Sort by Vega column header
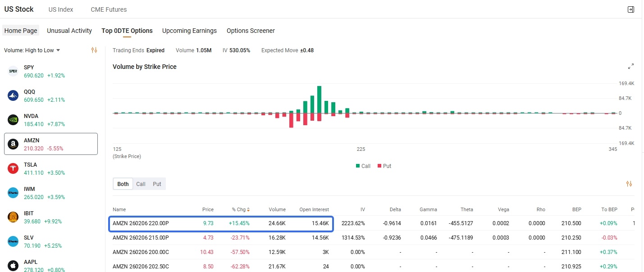 [x=503, y=209]
